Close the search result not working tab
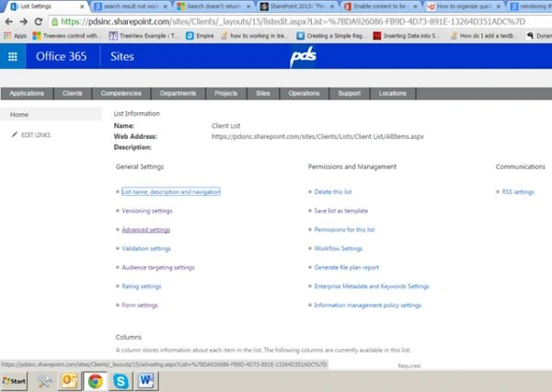This screenshot has width=552, height=392. tap(165, 6)
